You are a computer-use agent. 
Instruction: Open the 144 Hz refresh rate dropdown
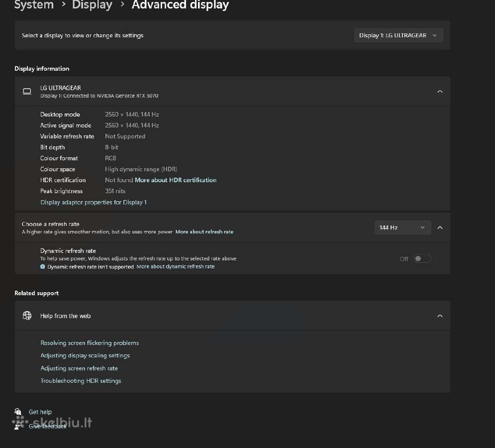402,227
